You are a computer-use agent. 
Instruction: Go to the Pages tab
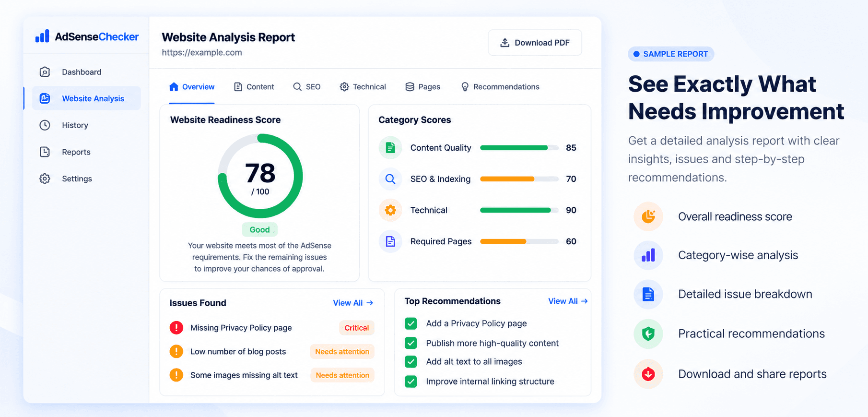pyautogui.click(x=423, y=87)
